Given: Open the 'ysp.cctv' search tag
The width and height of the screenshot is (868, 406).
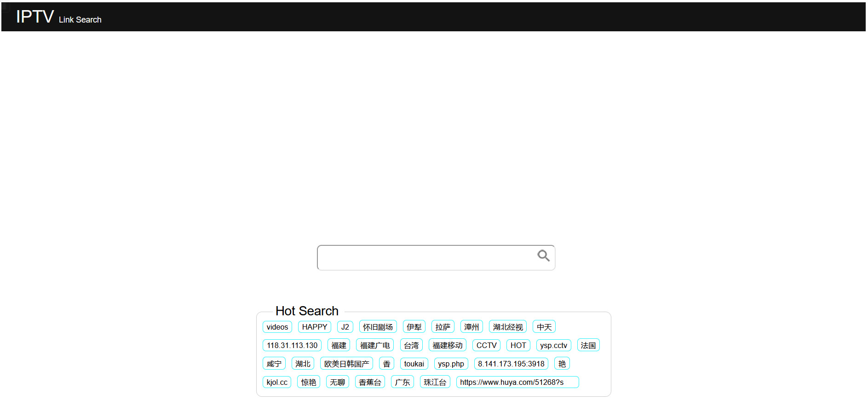Looking at the screenshot, I should coord(553,345).
